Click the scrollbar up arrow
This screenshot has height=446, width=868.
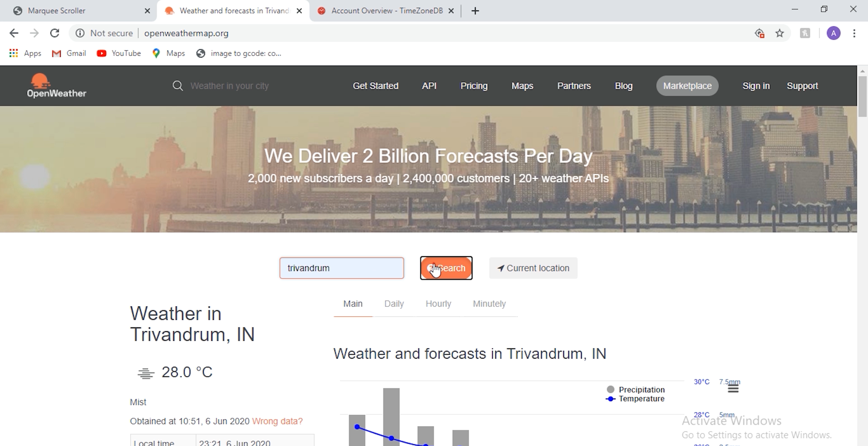[863, 71]
